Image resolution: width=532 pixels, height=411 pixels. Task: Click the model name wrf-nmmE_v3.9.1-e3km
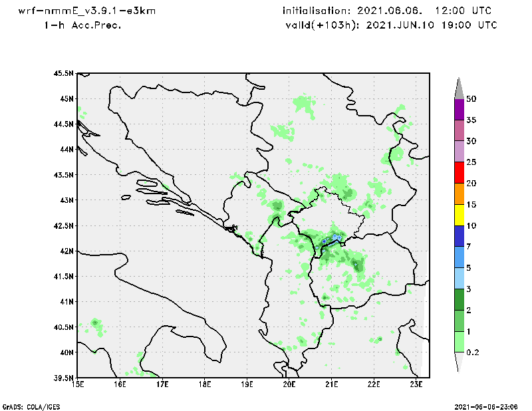pyautogui.click(x=87, y=11)
